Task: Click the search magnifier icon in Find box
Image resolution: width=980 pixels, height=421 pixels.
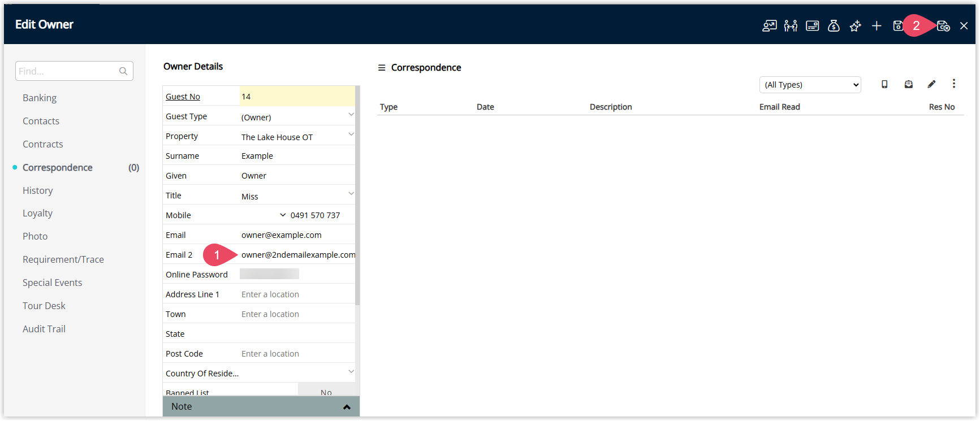Action: pos(123,71)
